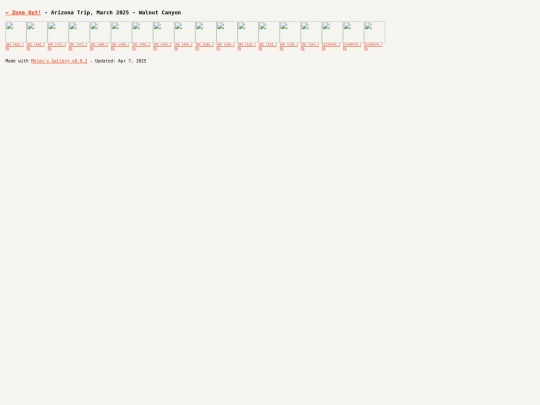Open the last thumbnail in the gallery row
The image size is (540, 405).
coord(374,32)
